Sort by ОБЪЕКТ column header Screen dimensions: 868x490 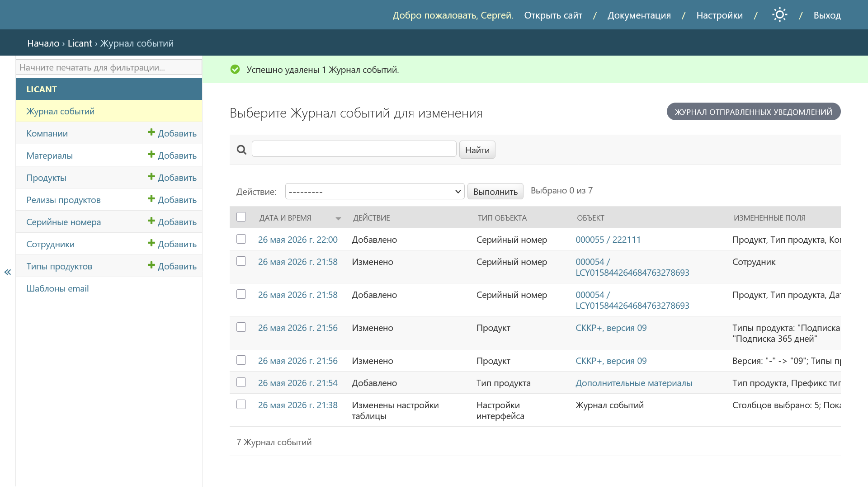(590, 218)
